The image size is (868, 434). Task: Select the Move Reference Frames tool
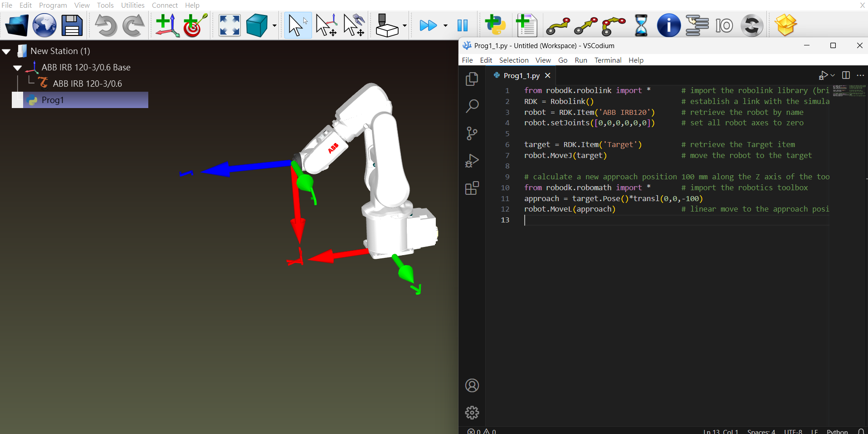(x=326, y=25)
